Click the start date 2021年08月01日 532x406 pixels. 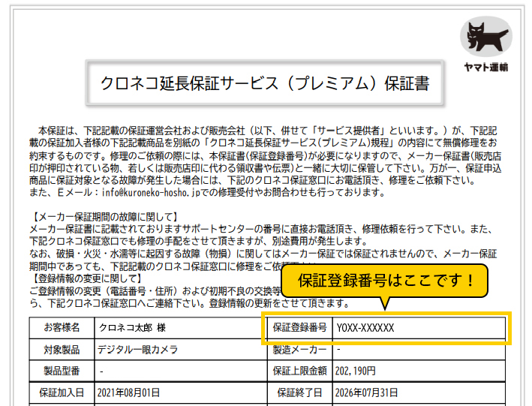pos(128,392)
